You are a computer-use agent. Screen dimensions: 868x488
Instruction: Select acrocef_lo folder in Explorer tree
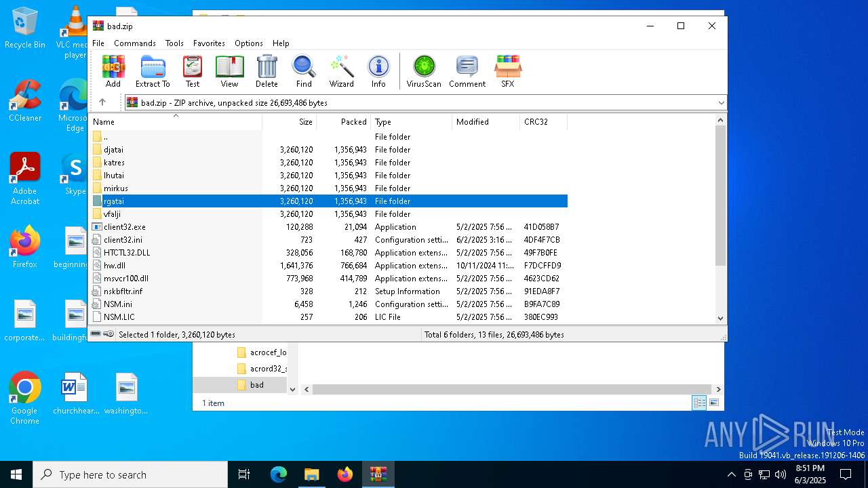point(262,352)
